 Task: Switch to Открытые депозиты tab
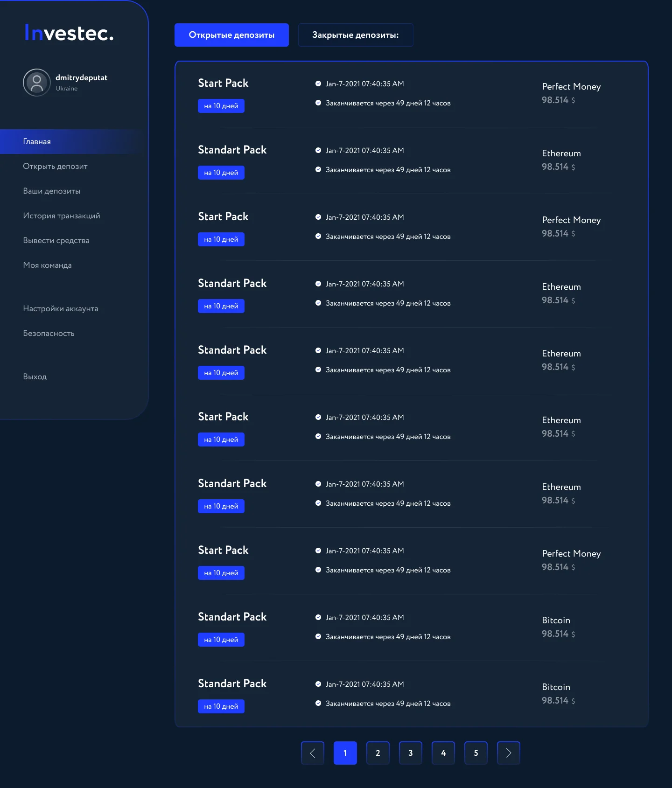pos(231,35)
